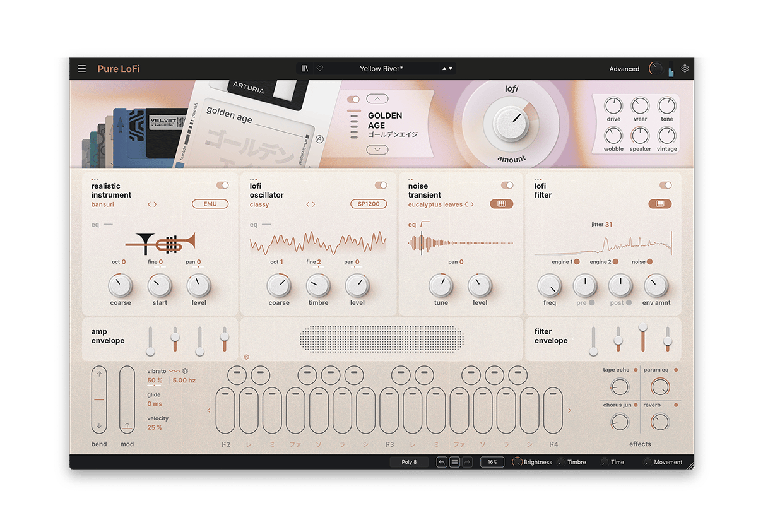
Task: Click the redo arrow in the bottom bar
Action: pyautogui.click(x=468, y=462)
